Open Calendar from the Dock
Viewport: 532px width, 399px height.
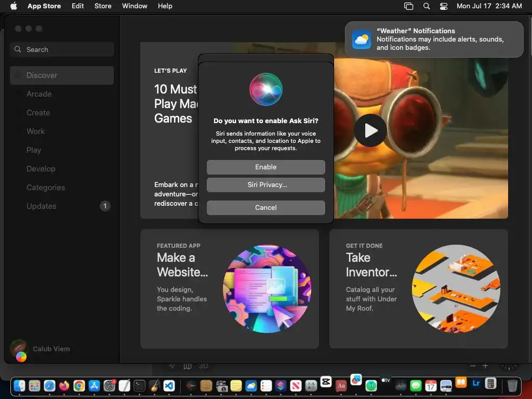431,386
